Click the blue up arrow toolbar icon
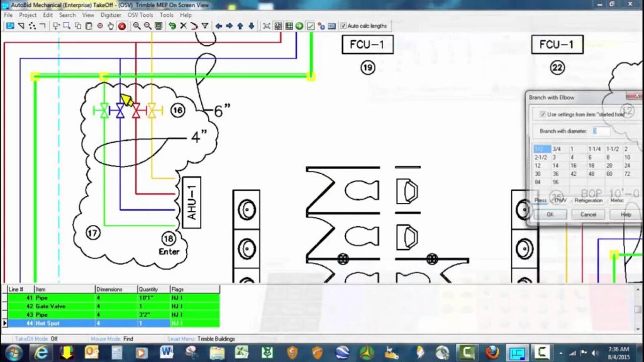 click(240, 26)
